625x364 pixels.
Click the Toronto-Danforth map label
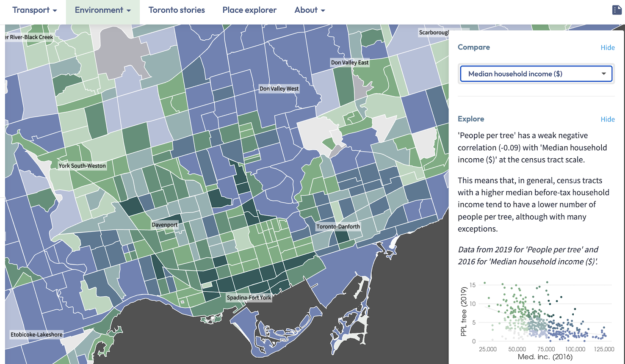click(338, 226)
